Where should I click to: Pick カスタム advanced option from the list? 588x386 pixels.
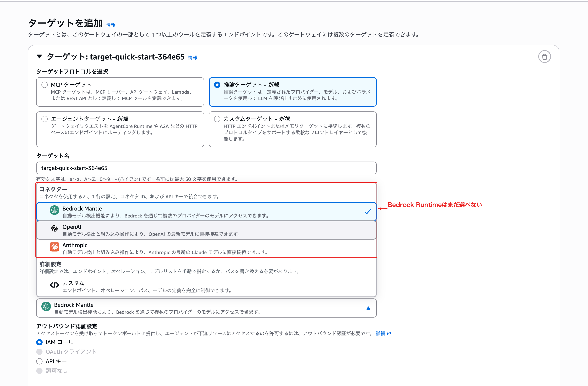pyautogui.click(x=206, y=287)
